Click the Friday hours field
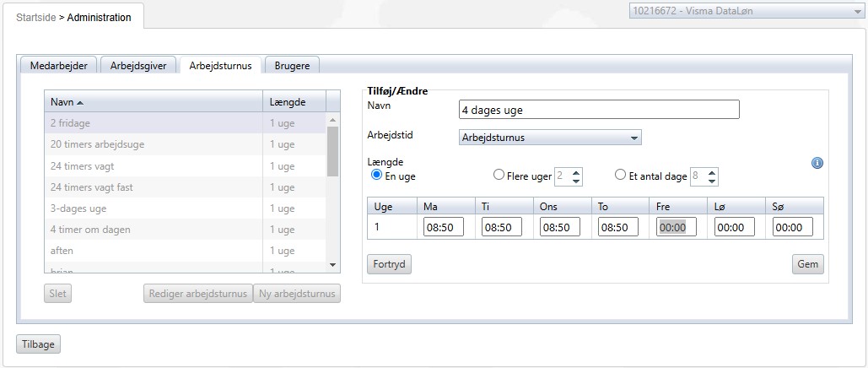Screen dimensions: 868x368 pyautogui.click(x=676, y=227)
